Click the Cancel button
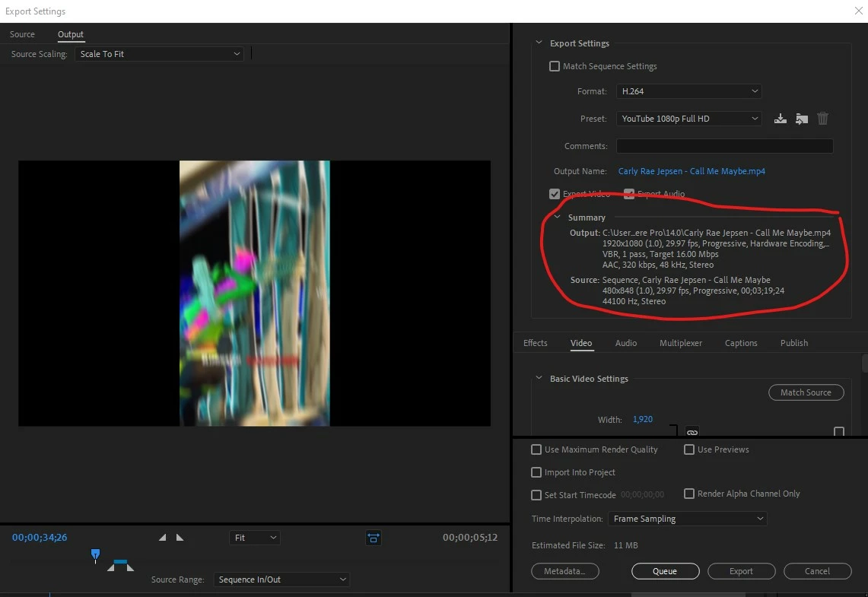The height and width of the screenshot is (597, 868). pos(817,571)
